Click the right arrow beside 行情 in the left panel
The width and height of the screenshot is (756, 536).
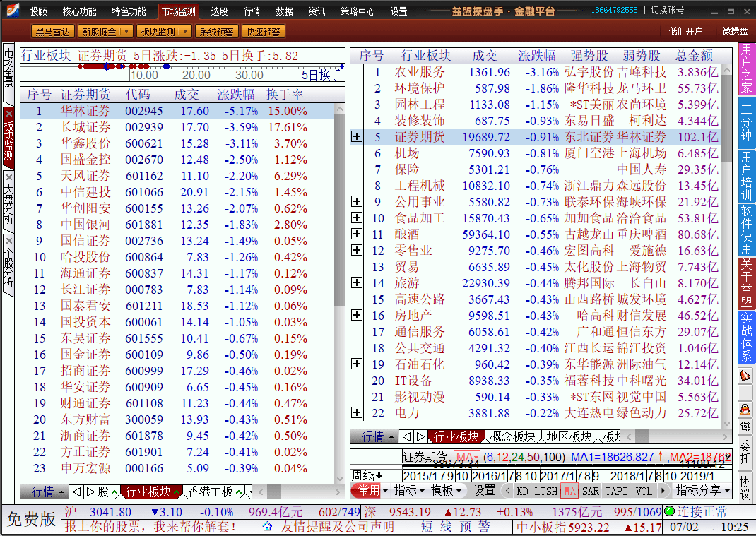(90, 492)
